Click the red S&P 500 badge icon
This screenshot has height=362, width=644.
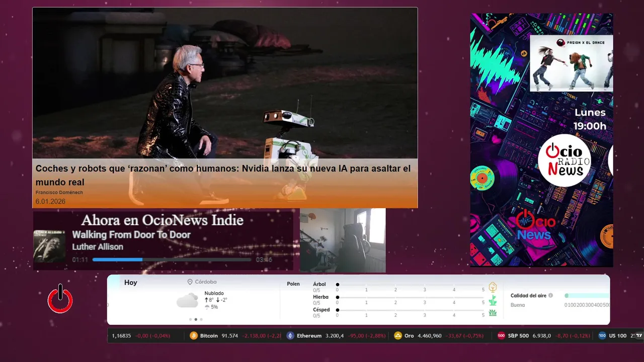click(501, 336)
